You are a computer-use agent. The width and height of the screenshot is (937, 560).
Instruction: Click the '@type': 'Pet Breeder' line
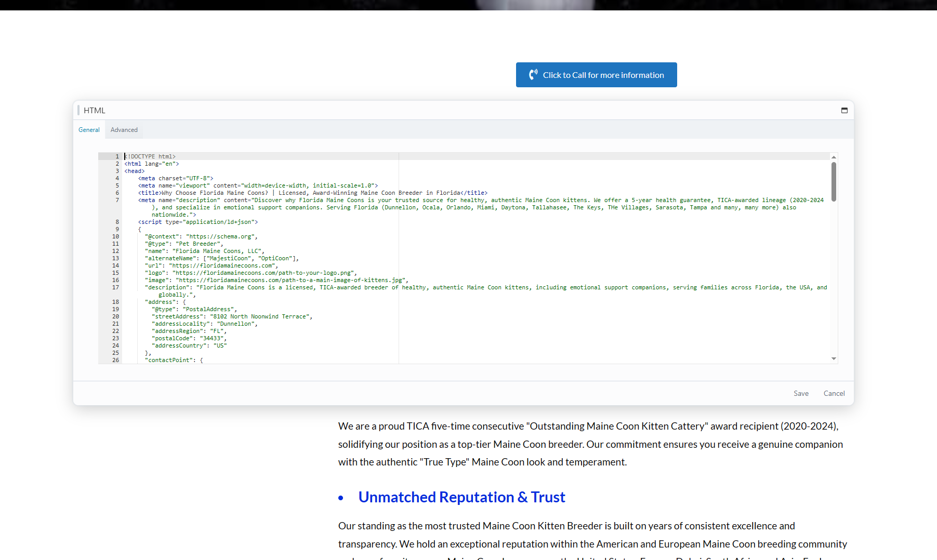(184, 244)
